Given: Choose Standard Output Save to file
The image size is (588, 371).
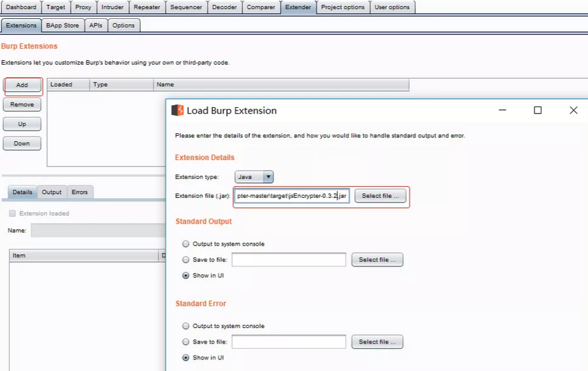Looking at the screenshot, I should click(x=186, y=260).
